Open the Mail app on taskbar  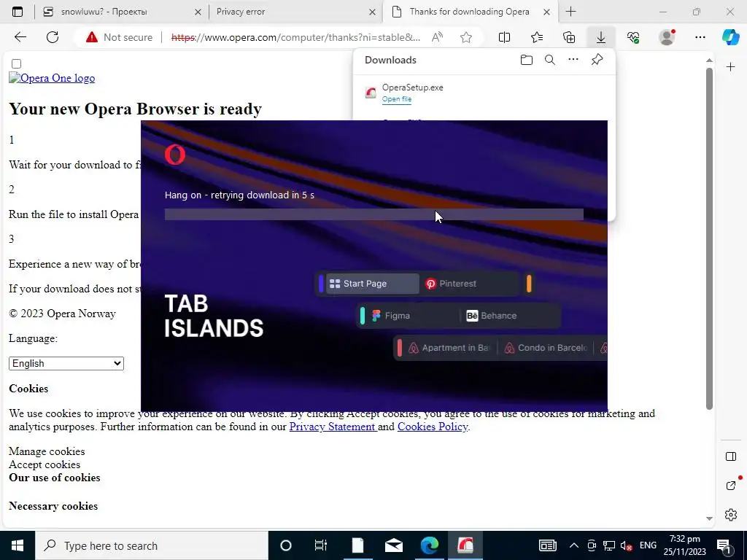[x=393, y=545]
